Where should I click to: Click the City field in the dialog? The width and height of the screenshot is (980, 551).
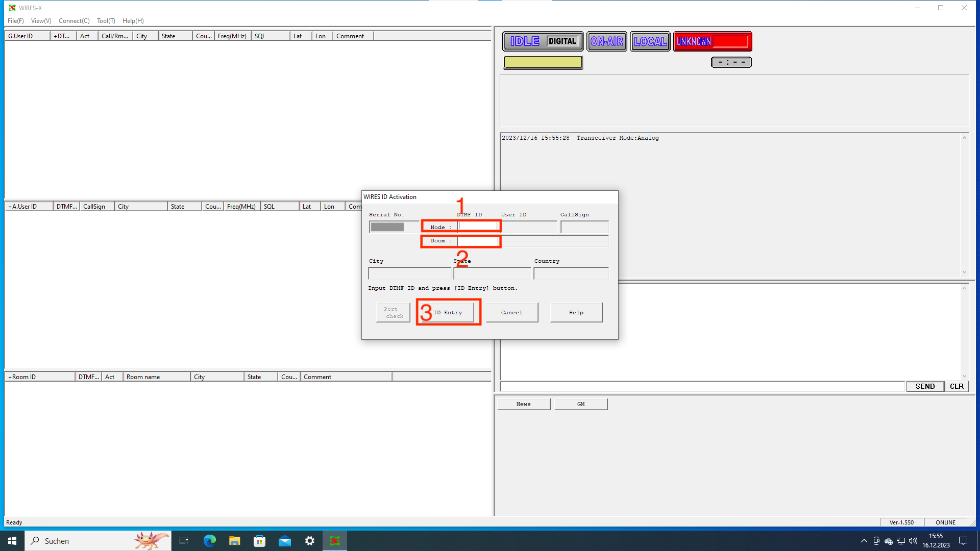[410, 273]
